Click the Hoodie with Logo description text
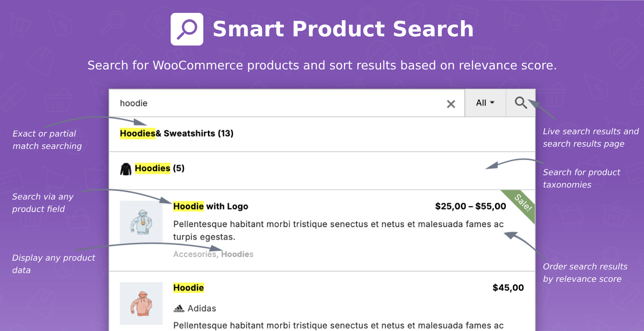This screenshot has height=331, width=644. pyautogui.click(x=339, y=231)
